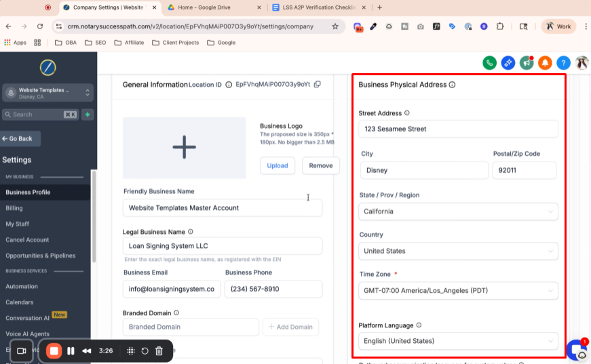Switch to the LSS A2P Verification Checklist tab
The image size is (591, 364).
[319, 7]
